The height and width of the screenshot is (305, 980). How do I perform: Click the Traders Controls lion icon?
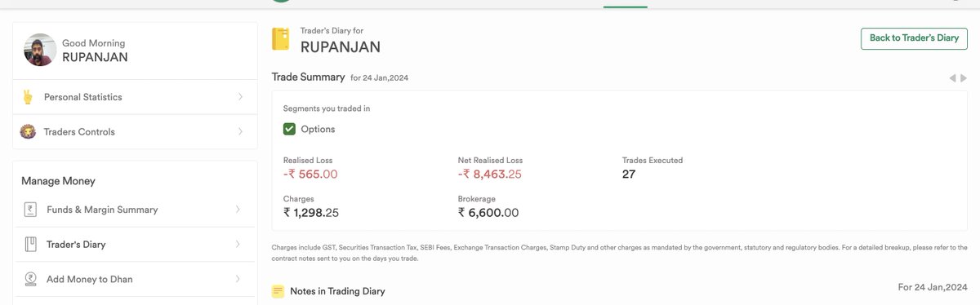(28, 131)
